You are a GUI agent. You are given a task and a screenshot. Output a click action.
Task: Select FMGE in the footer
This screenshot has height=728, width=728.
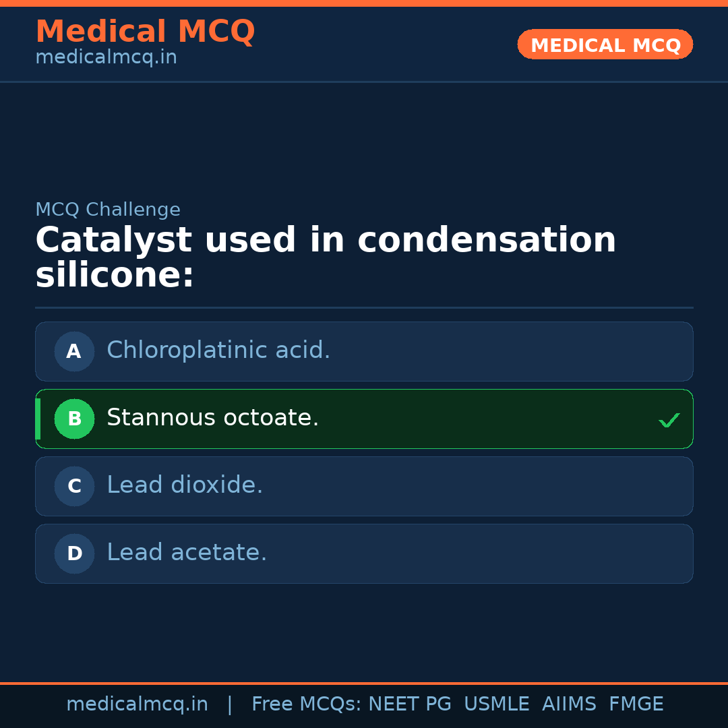636,704
